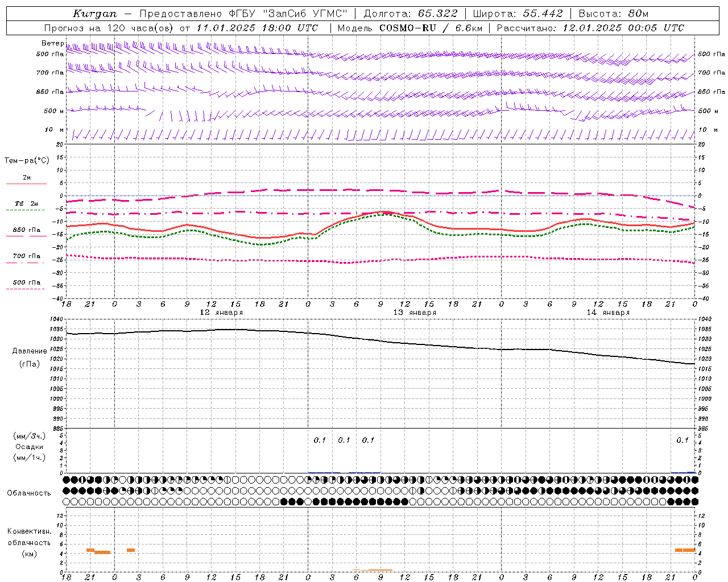Click the Модель COSMO-RU / 6.6км text
This screenshot has width=728, height=582.
pyautogui.click(x=410, y=28)
